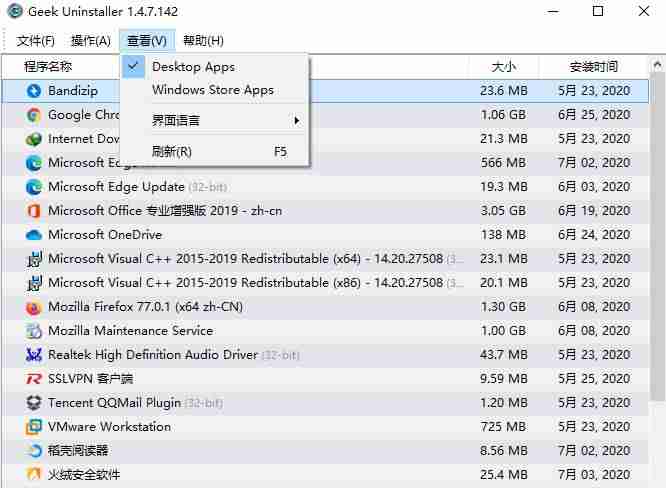This screenshot has height=488, width=666.
Task: Click the Microsoft Edge row icon
Action: (x=34, y=163)
